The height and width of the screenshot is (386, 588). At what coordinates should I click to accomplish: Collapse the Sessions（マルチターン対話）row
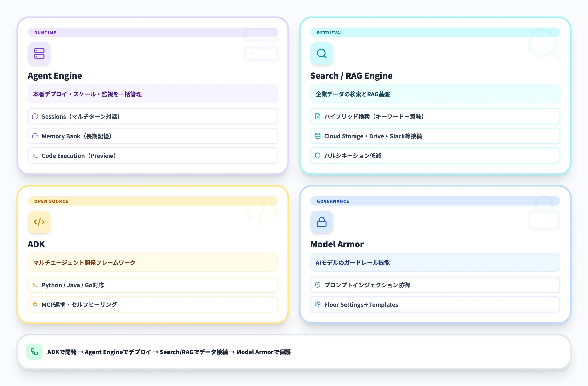(x=152, y=116)
